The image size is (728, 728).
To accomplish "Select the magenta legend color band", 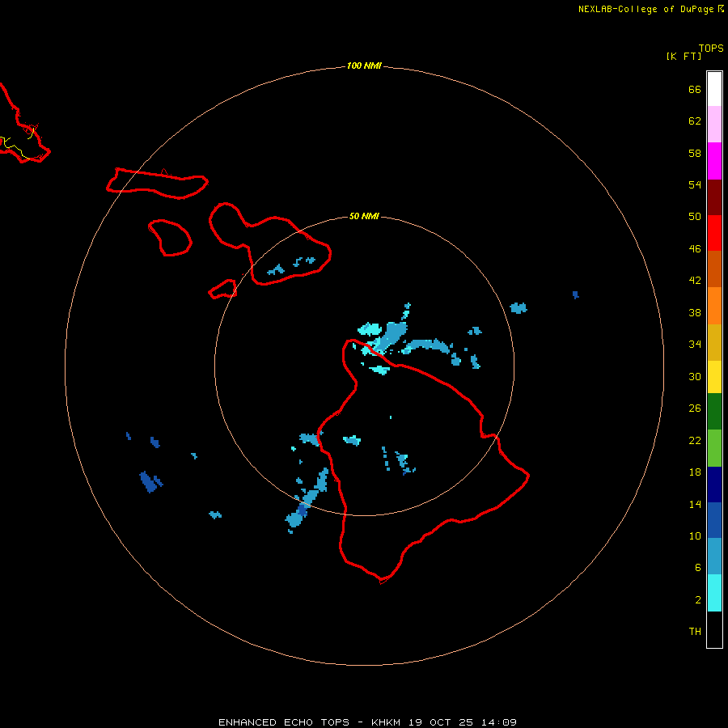I will (714, 161).
